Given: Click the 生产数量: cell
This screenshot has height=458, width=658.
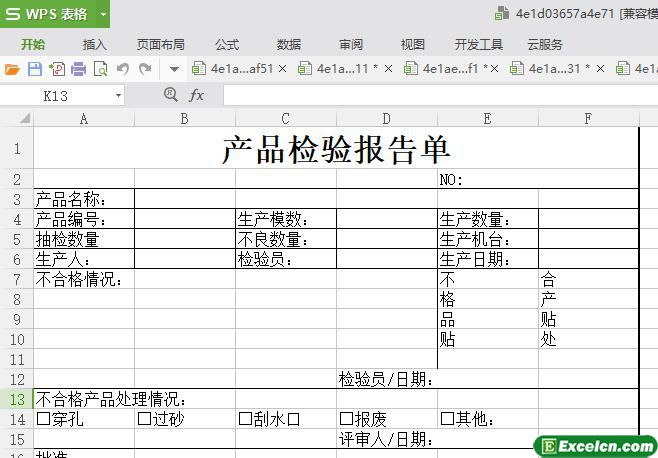Looking at the screenshot, I should [x=488, y=220].
